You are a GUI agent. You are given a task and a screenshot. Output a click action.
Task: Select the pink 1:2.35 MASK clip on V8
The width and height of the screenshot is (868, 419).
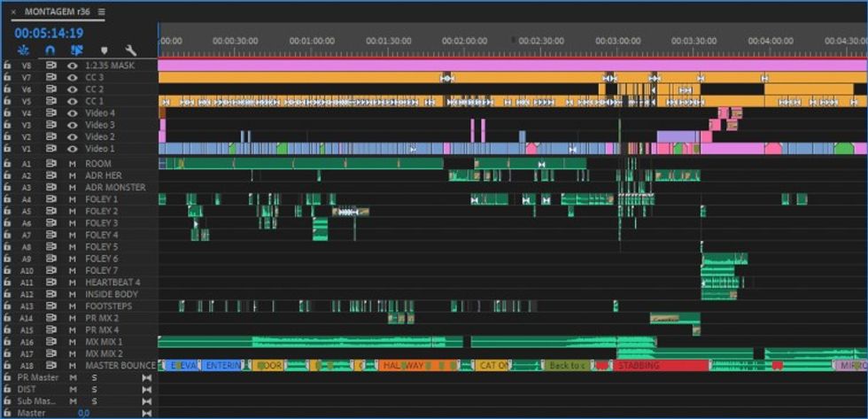tap(513, 66)
